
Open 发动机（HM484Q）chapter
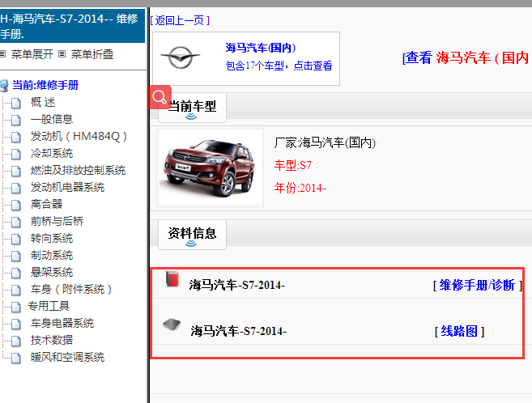click(79, 136)
